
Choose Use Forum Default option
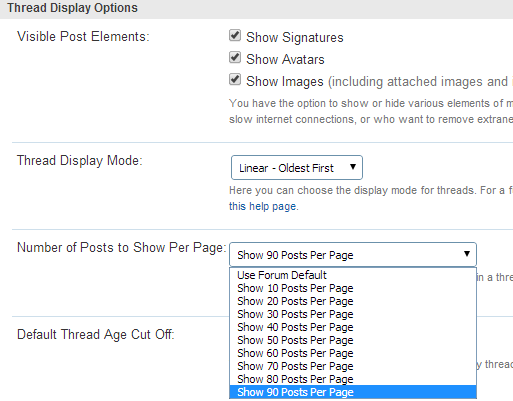click(x=353, y=275)
